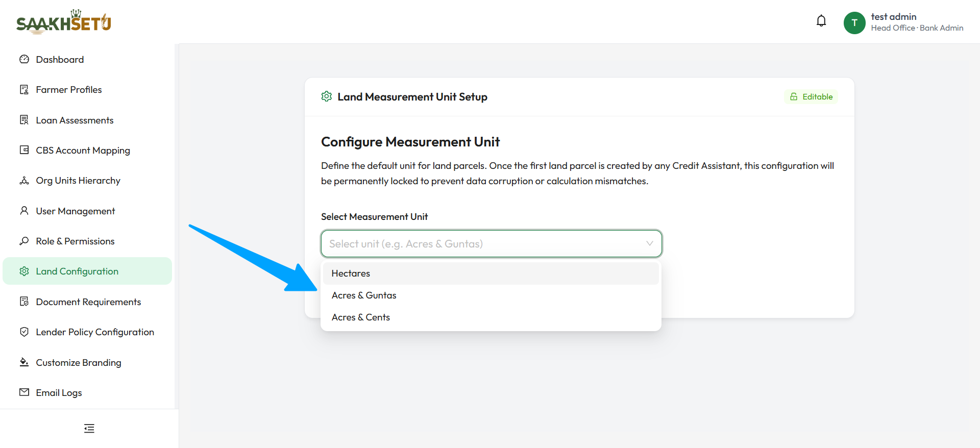Viewport: 980px width, 448px height.
Task: Click the Select unit combo box field
Action: click(491, 243)
